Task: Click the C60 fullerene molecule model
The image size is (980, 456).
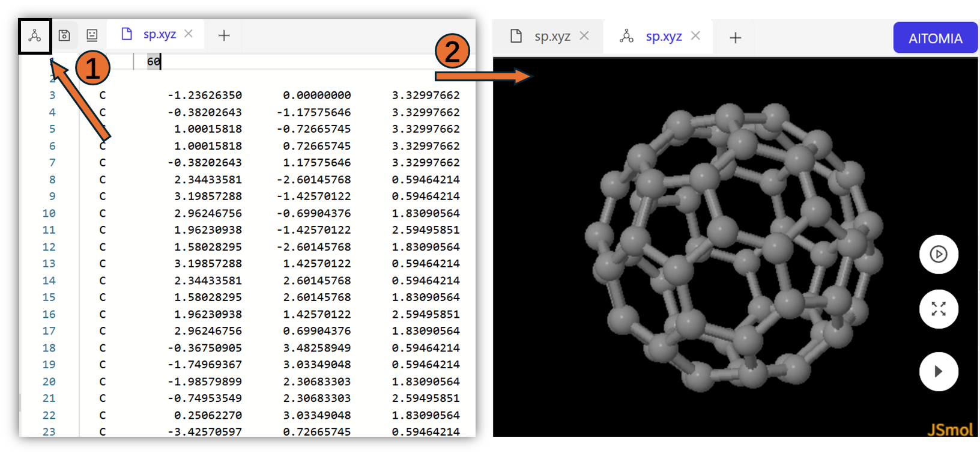Action: pyautogui.click(x=734, y=248)
